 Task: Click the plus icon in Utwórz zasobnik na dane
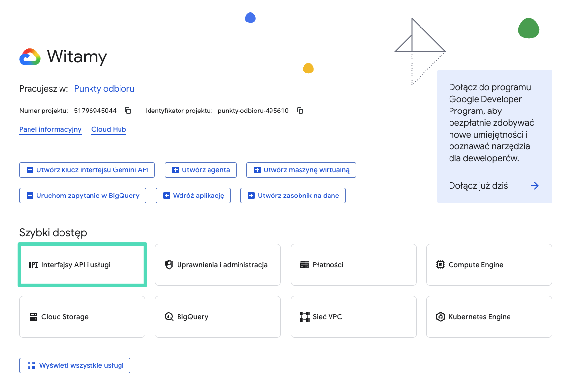coord(251,196)
